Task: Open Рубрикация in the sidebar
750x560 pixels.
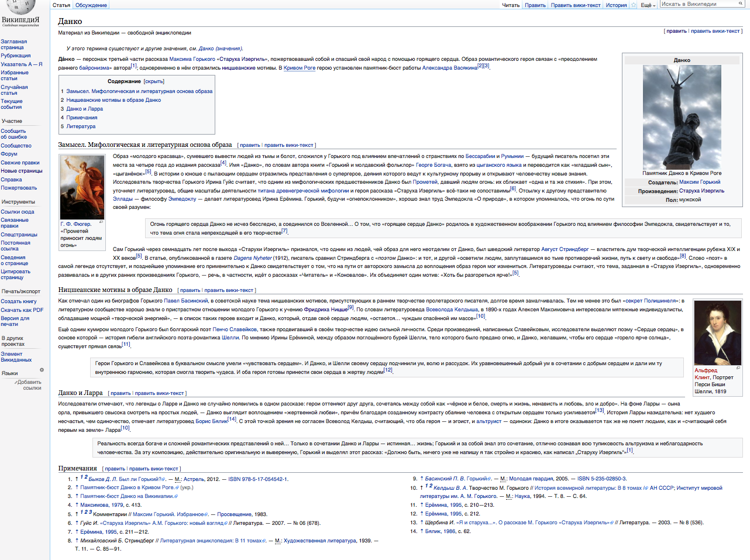Action: coord(16,56)
